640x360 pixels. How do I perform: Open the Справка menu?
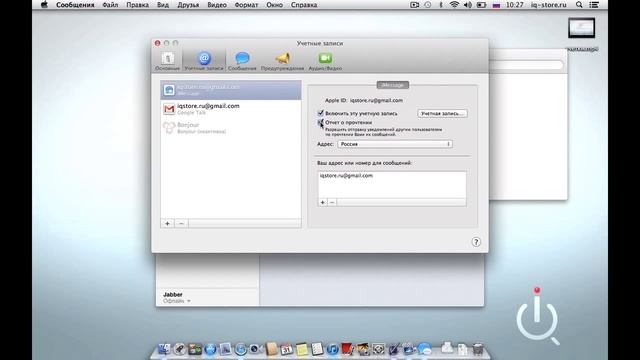304,5
